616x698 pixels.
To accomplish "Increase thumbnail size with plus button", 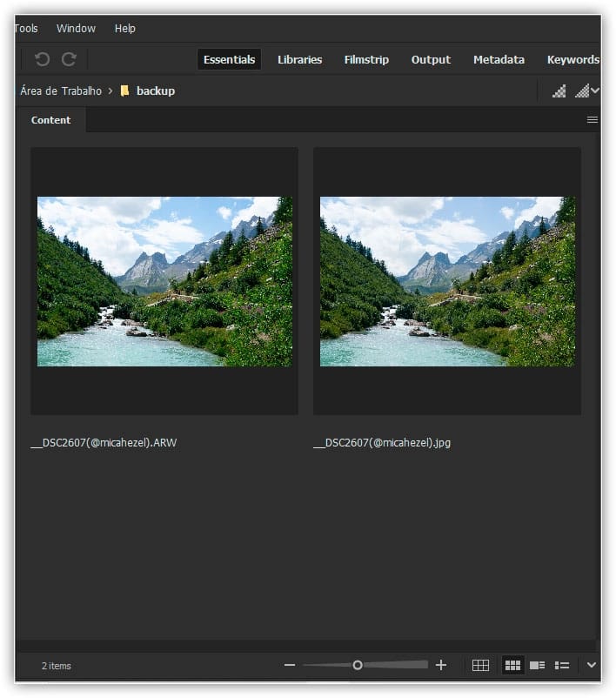I will tap(441, 665).
